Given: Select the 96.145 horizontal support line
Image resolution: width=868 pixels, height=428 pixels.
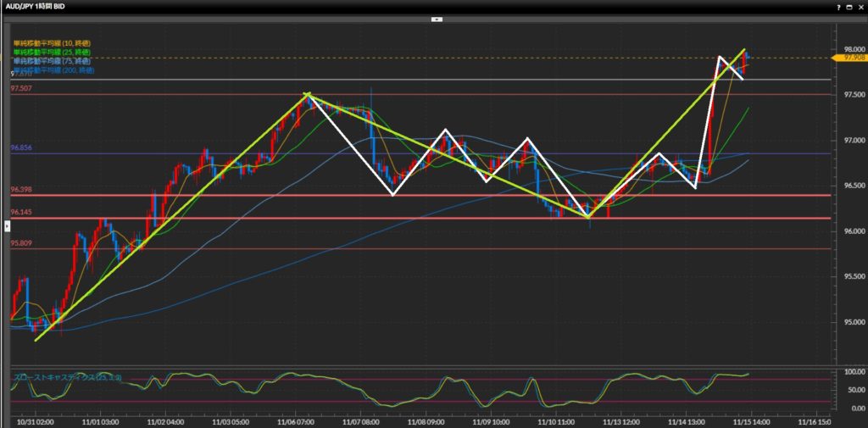Looking at the screenshot, I should pos(424,218).
